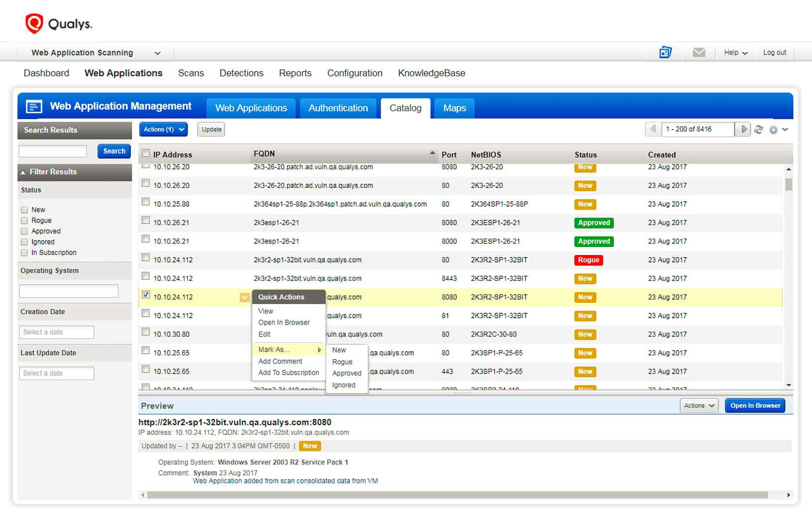Open the Qualys apps picker icon

pyautogui.click(x=666, y=52)
